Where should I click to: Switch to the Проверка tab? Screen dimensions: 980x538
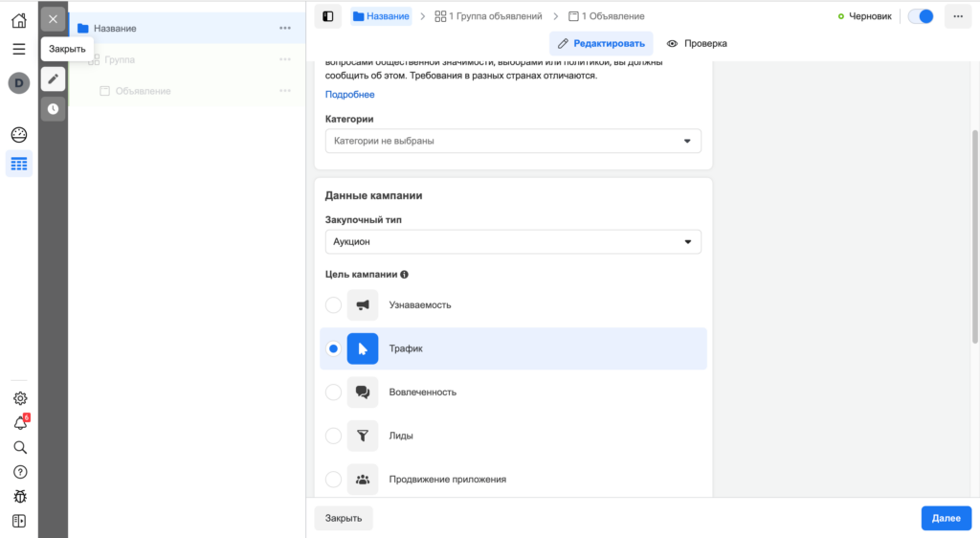point(697,43)
